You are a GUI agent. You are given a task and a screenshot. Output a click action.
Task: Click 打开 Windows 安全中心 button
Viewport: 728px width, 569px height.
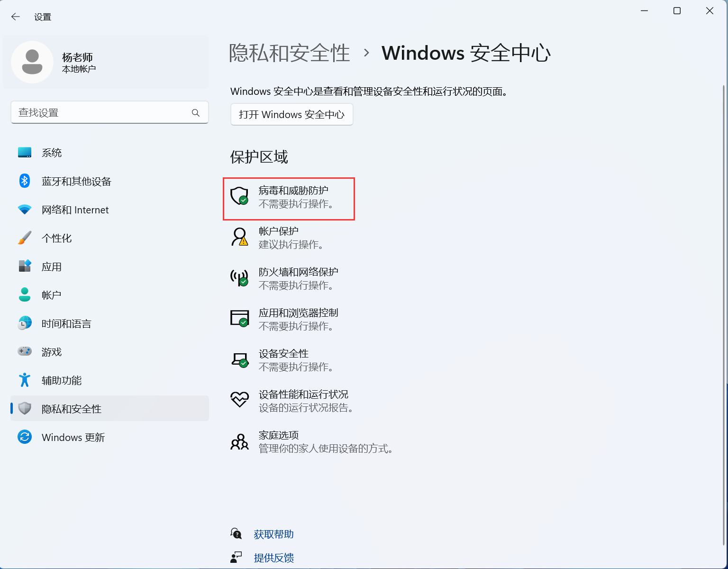(x=292, y=114)
